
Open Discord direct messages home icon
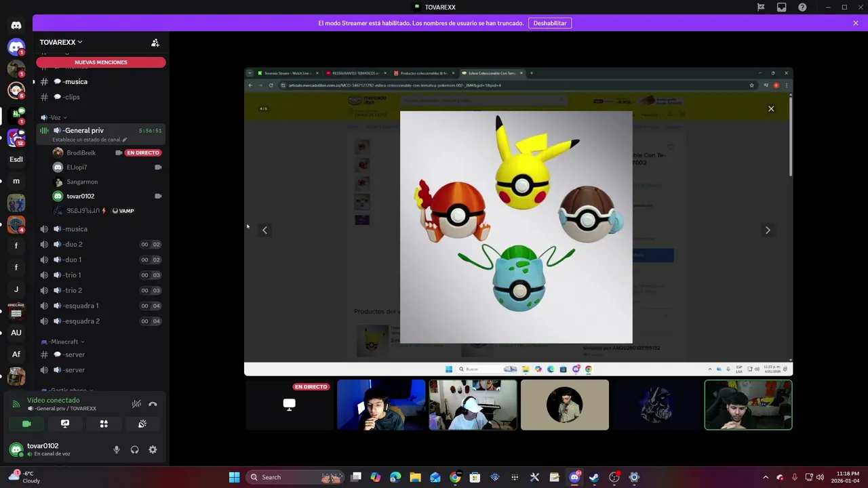pos(16,26)
